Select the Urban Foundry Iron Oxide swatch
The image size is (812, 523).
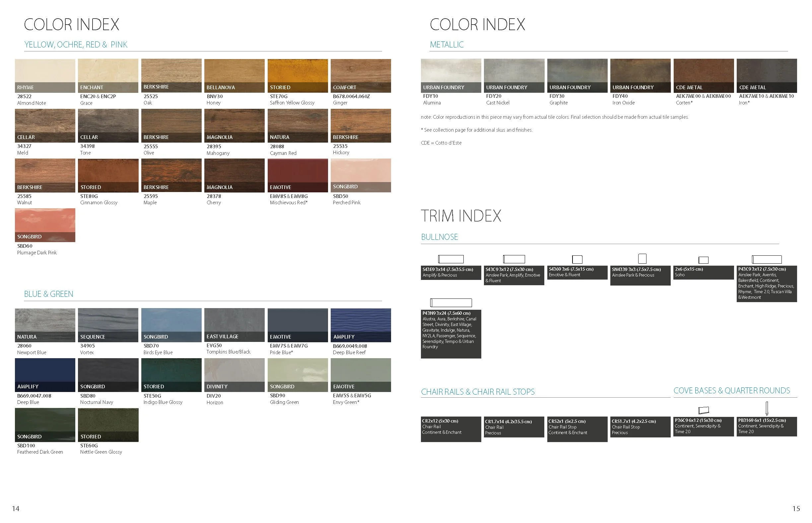tap(640, 75)
